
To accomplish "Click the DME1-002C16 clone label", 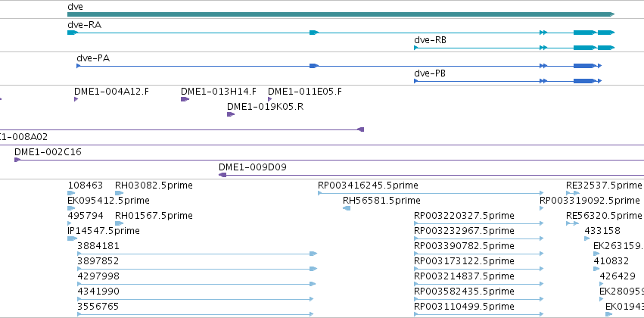I will coord(48,152).
